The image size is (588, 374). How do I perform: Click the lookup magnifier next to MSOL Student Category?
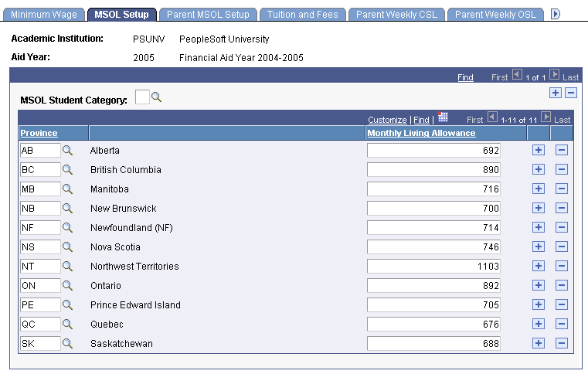coord(156,97)
